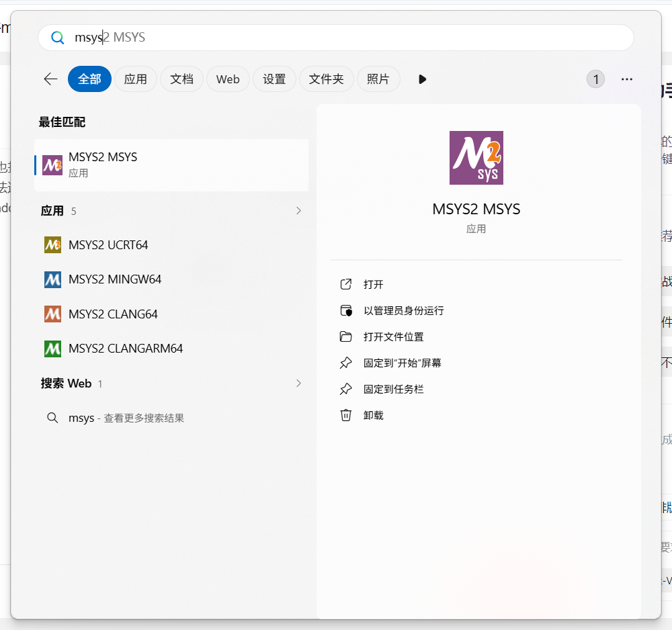Focus the search input field containing msys
This screenshot has height=630, width=672.
pos(336,38)
